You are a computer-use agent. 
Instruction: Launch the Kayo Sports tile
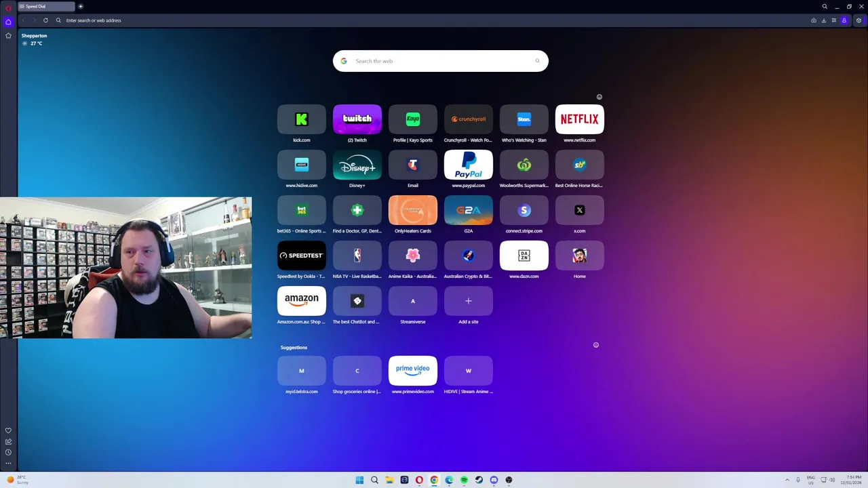tap(413, 119)
